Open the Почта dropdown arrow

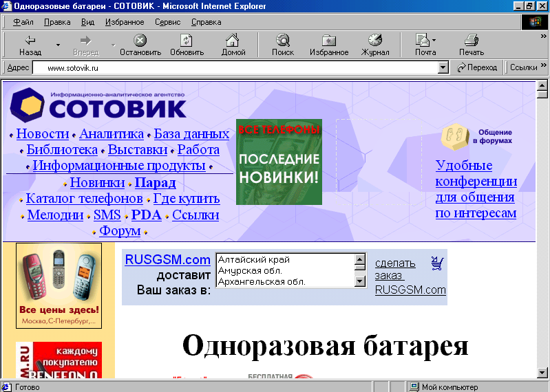434,41
